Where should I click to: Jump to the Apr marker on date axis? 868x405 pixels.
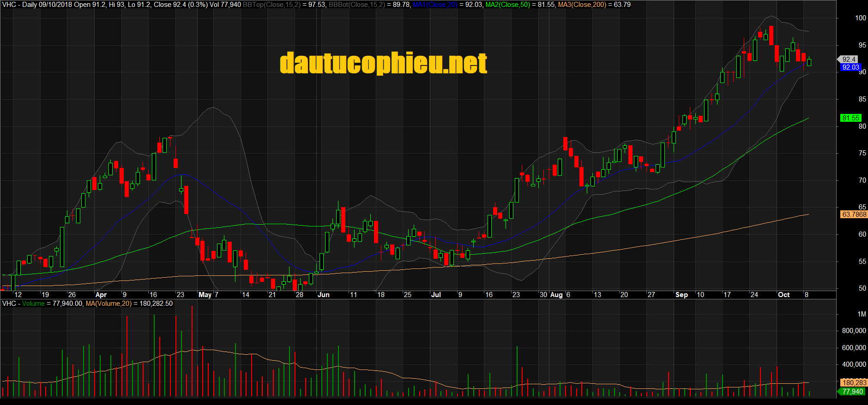pos(101,295)
